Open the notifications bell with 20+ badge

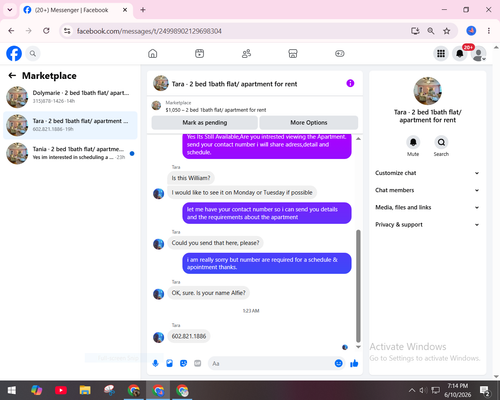(460, 53)
